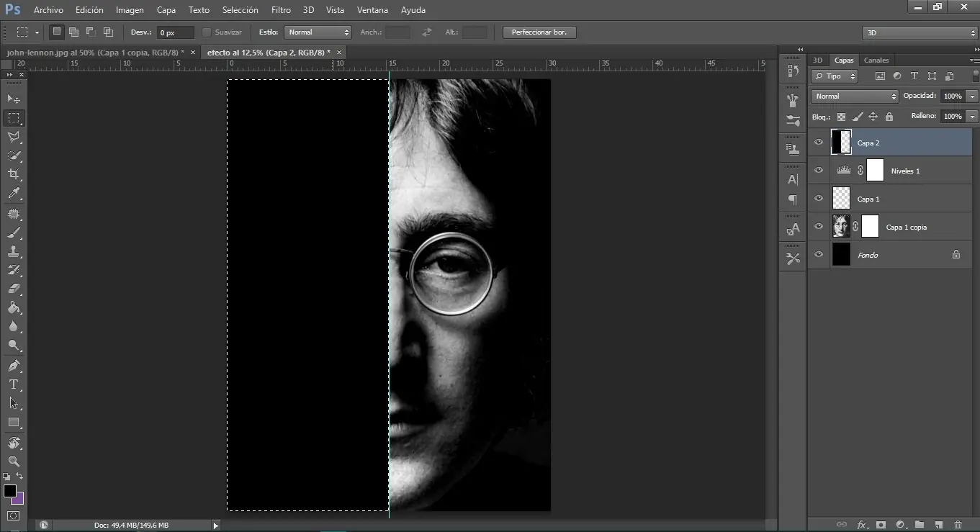The height and width of the screenshot is (532, 980).
Task: Select the Eyedropper tool
Action: [13, 193]
